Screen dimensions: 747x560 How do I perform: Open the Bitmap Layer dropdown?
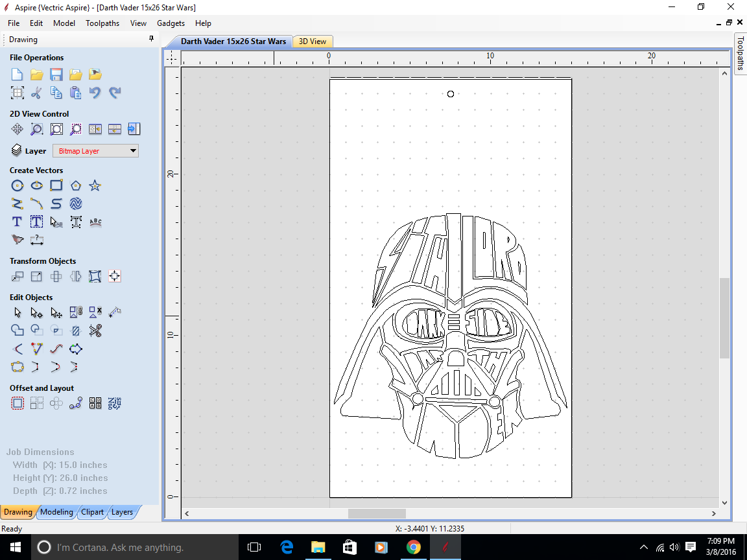pos(134,150)
